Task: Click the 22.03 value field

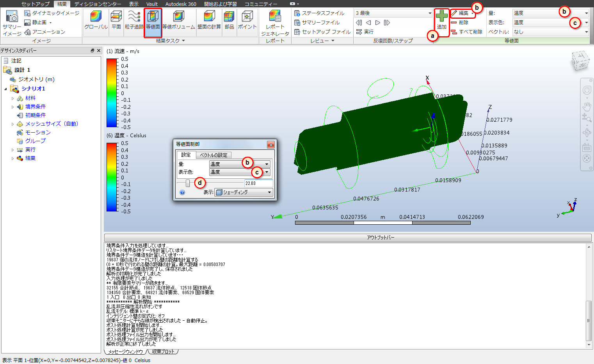Action: tap(258, 183)
